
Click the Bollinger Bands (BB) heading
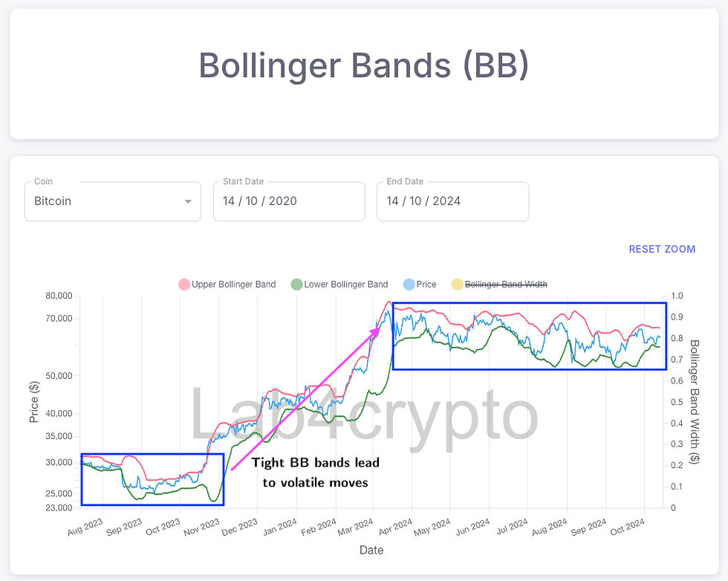364,65
